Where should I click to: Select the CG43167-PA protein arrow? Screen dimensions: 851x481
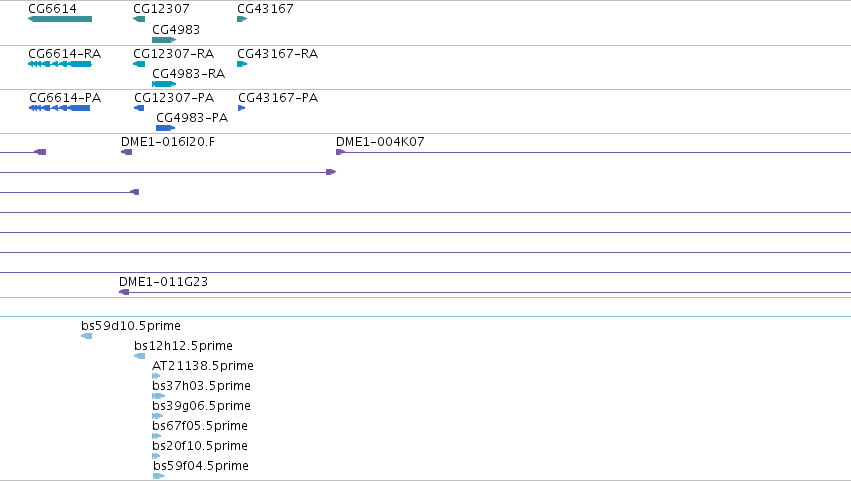[x=242, y=108]
